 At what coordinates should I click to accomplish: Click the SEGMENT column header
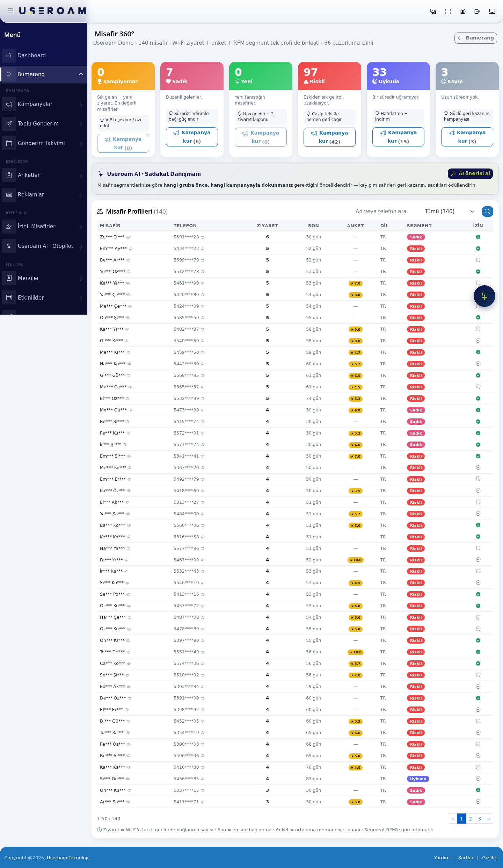coord(419,226)
